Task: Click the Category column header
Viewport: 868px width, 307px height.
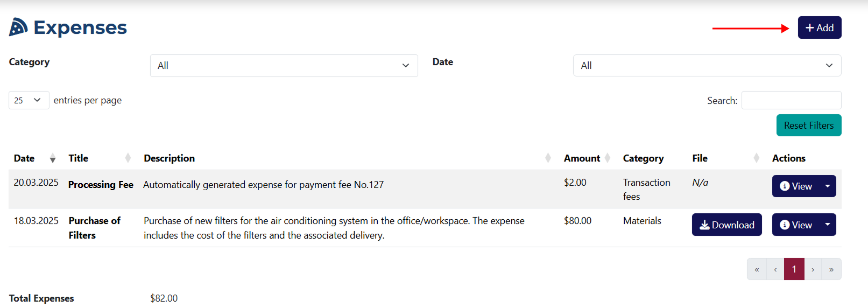Action: click(x=643, y=158)
